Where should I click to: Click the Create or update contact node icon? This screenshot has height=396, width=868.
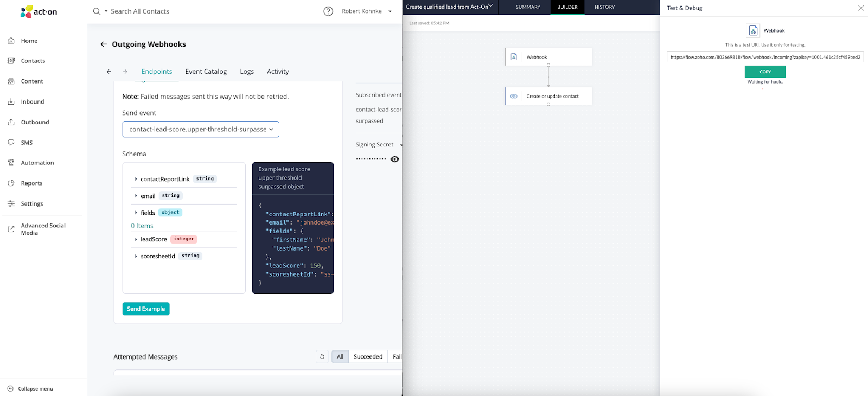point(514,96)
